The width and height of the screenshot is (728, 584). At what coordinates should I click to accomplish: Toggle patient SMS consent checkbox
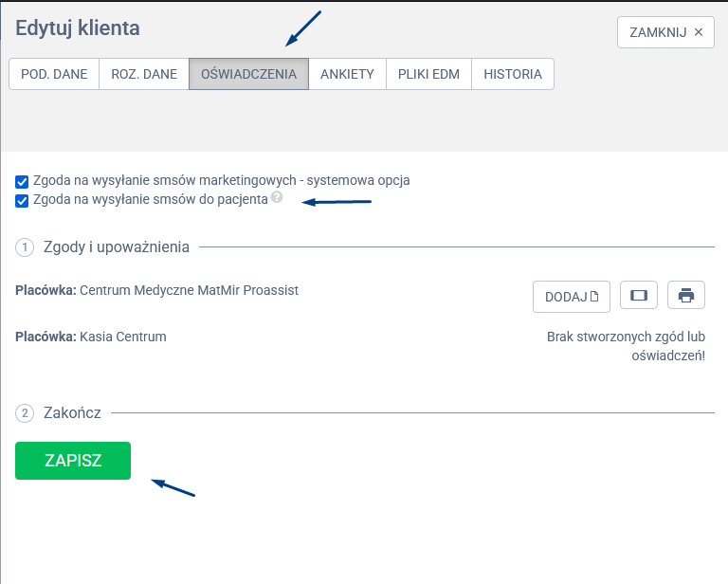[x=22, y=200]
